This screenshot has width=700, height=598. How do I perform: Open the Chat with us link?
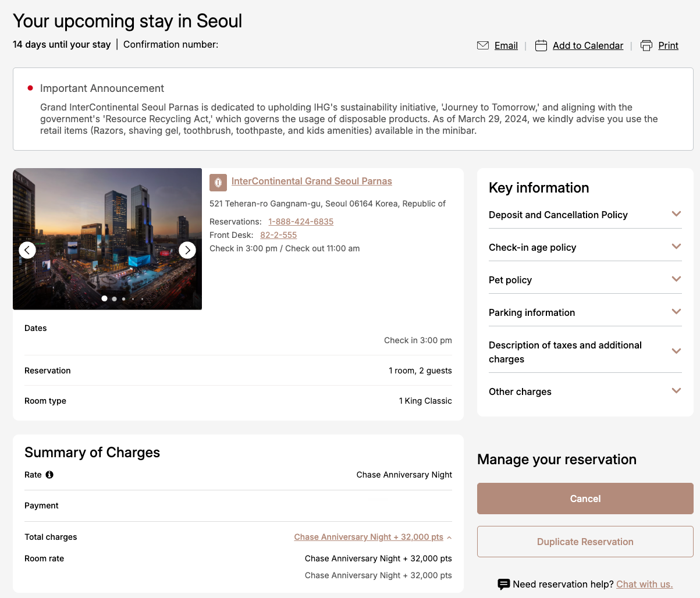[x=644, y=584]
